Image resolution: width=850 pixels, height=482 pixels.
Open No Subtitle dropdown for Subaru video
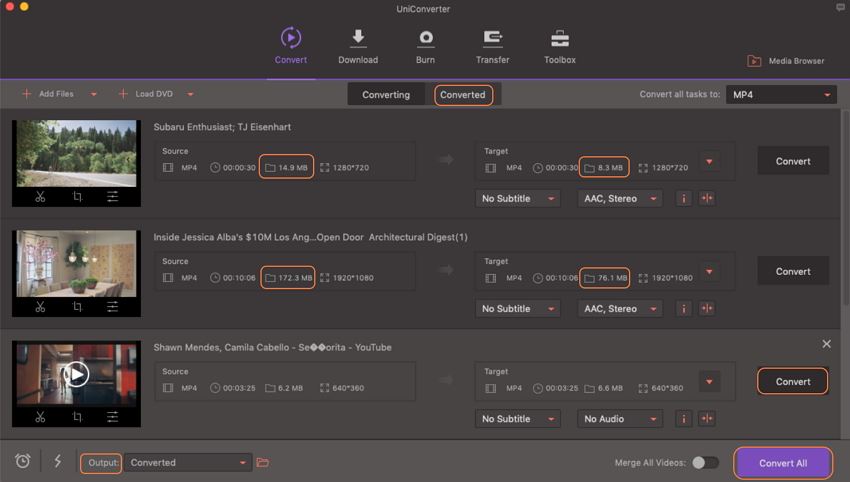click(x=518, y=198)
